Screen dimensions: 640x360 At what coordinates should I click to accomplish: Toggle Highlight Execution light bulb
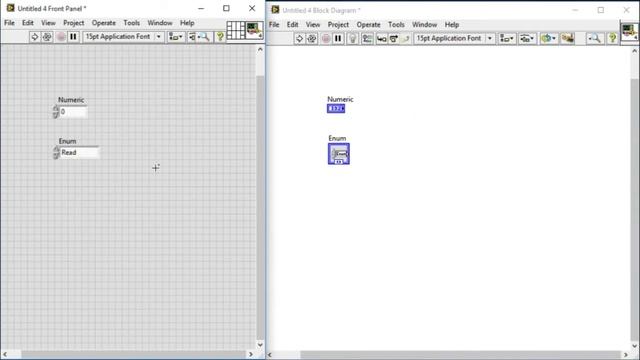pos(353,39)
